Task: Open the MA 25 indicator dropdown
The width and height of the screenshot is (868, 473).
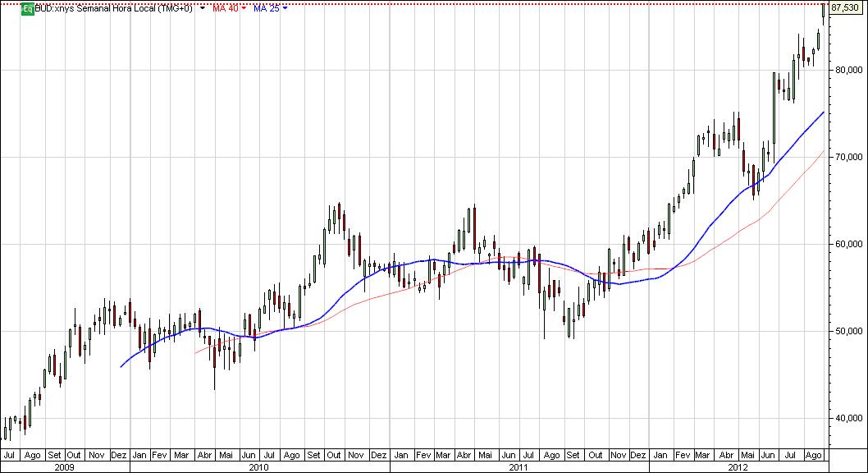Action: (285, 9)
